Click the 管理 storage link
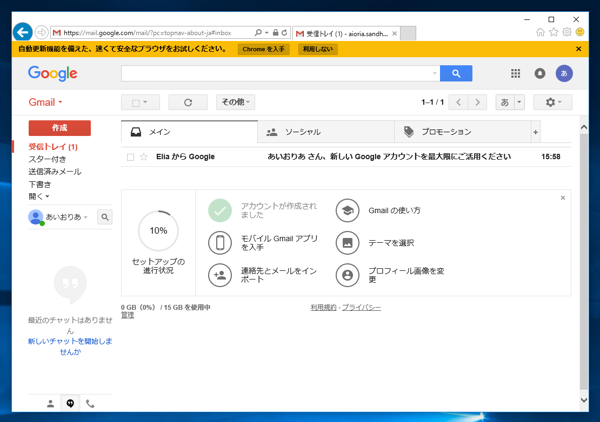 click(x=128, y=315)
